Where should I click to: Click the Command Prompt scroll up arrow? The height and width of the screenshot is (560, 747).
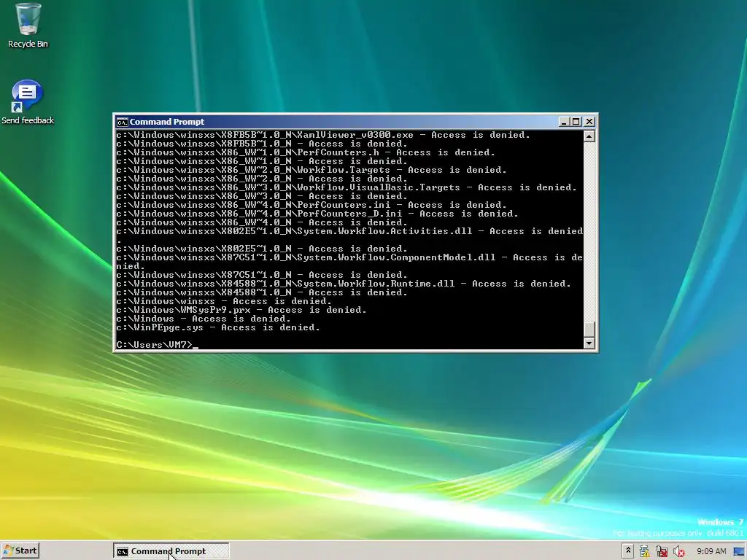(589, 136)
